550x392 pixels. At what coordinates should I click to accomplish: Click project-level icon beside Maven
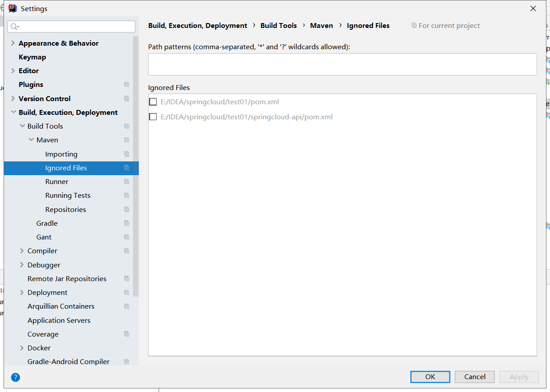click(127, 140)
